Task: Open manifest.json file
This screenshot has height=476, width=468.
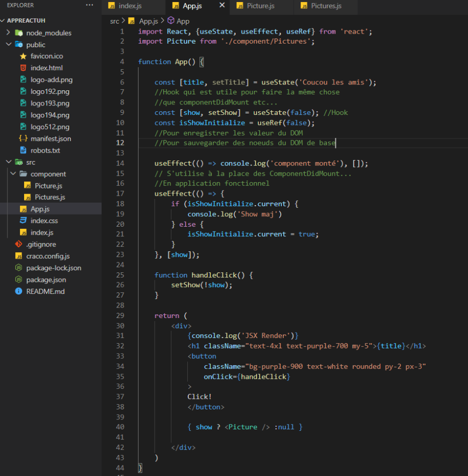Action: (x=51, y=139)
